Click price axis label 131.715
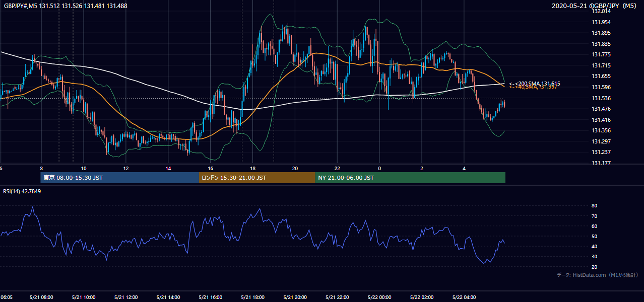This screenshot has height=302, width=644. (601, 65)
